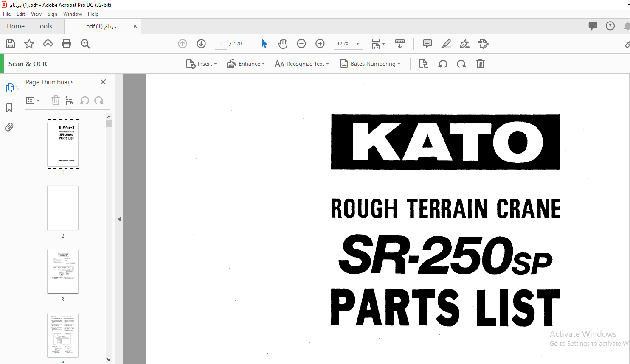The width and height of the screenshot is (630, 364).
Task: Go to previous page arrow
Action: point(183,44)
